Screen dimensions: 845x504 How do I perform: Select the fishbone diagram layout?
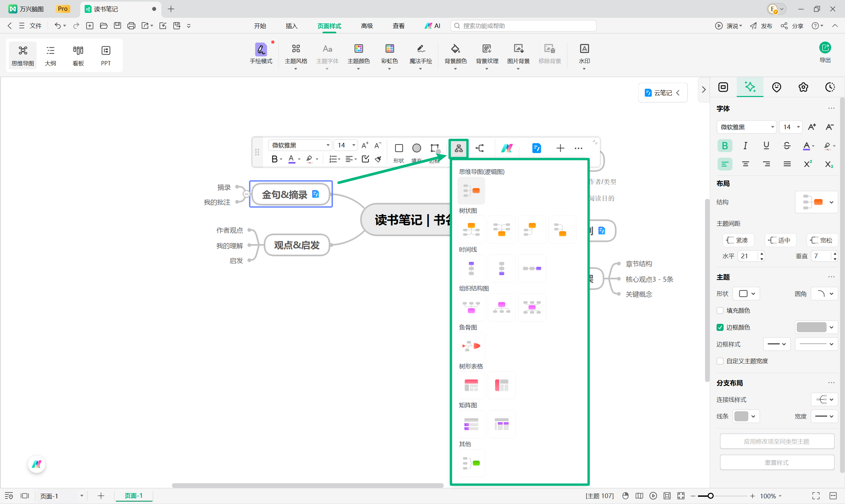[x=471, y=346]
